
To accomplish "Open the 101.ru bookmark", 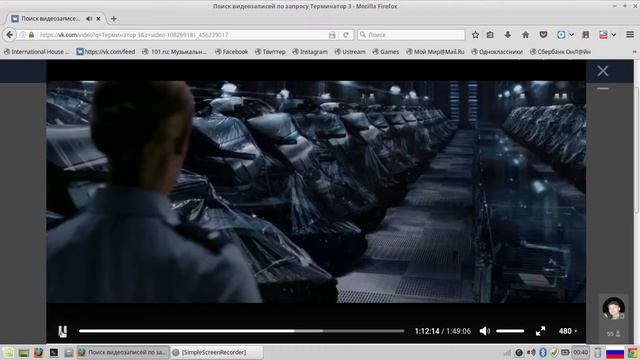I will pyautogui.click(x=174, y=52).
